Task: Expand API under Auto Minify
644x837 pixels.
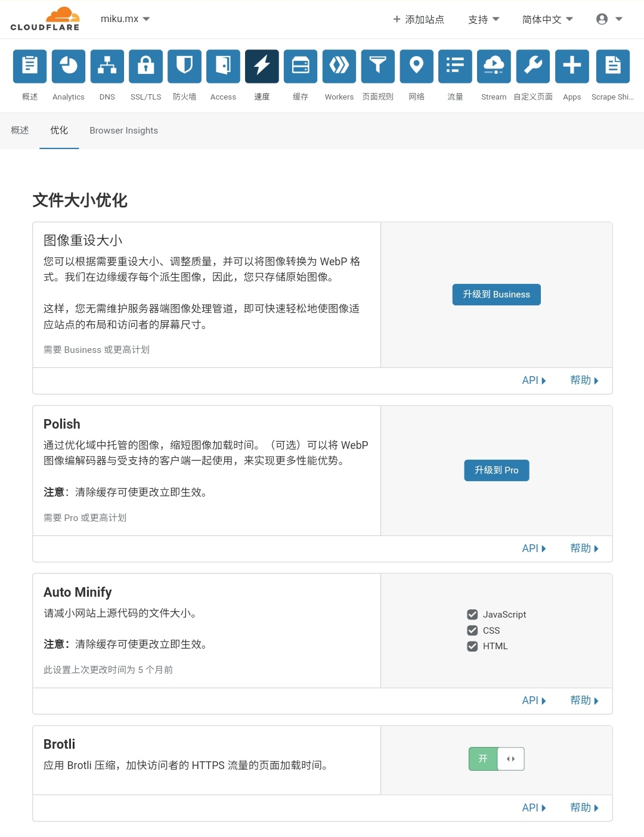Action: 534,700
